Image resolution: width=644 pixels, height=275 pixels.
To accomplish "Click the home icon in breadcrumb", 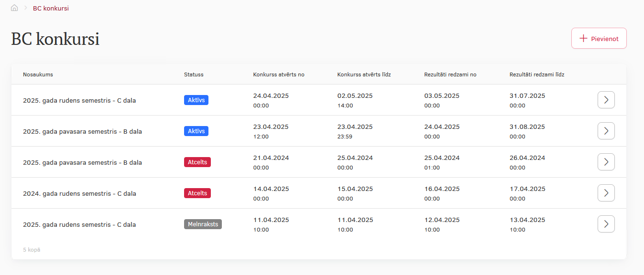I will (x=14, y=8).
